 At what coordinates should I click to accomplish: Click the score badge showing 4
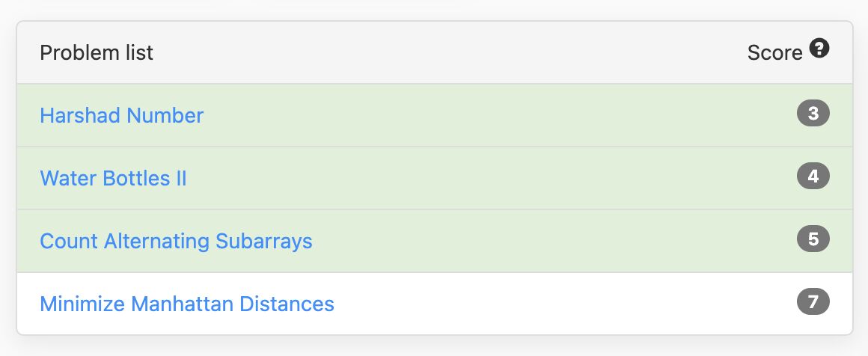(x=813, y=176)
